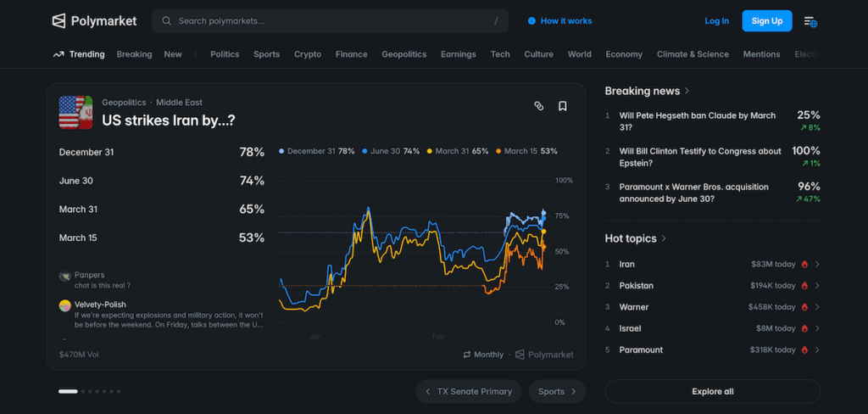The width and height of the screenshot is (868, 414).
Task: Bookmark the US strikes Iran market
Action: [562, 106]
